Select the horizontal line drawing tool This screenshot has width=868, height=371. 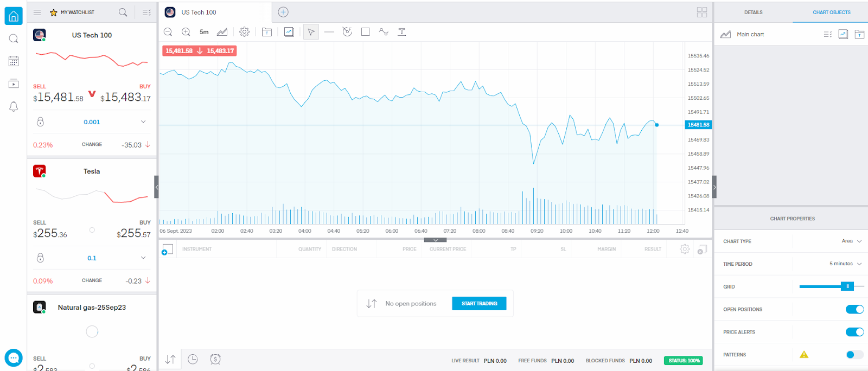pos(329,32)
